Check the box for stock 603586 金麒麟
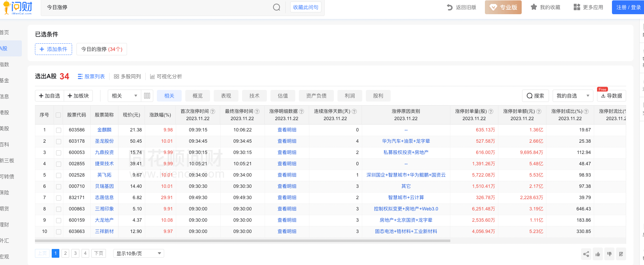 (x=58, y=130)
